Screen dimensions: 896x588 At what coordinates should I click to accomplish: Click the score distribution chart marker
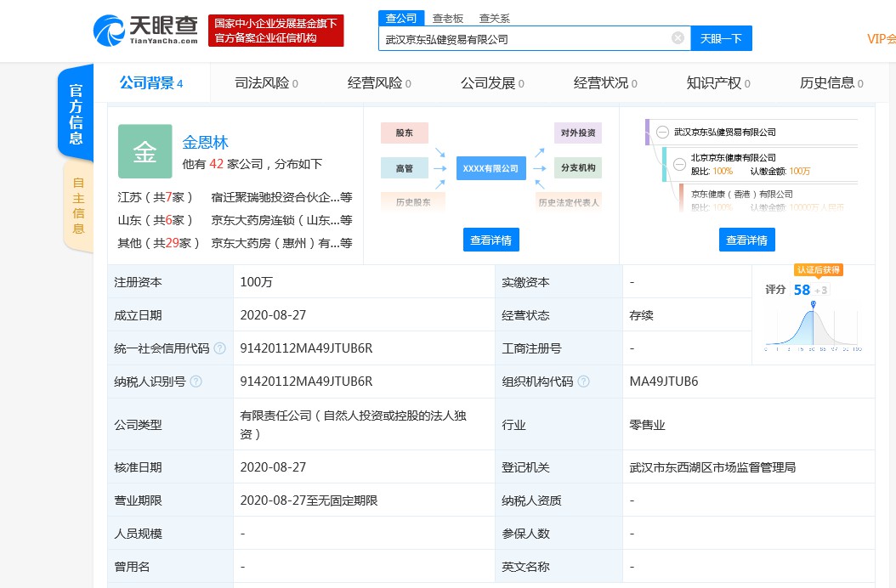[x=814, y=304]
